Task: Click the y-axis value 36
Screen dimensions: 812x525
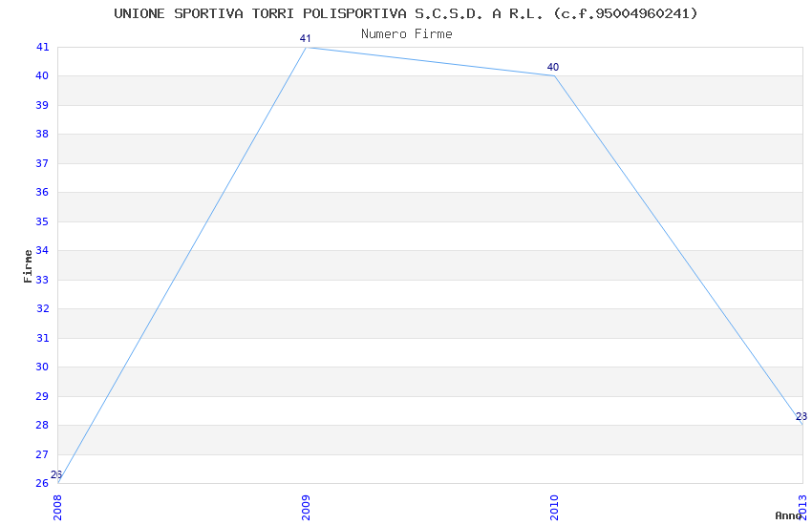Action: (42, 192)
